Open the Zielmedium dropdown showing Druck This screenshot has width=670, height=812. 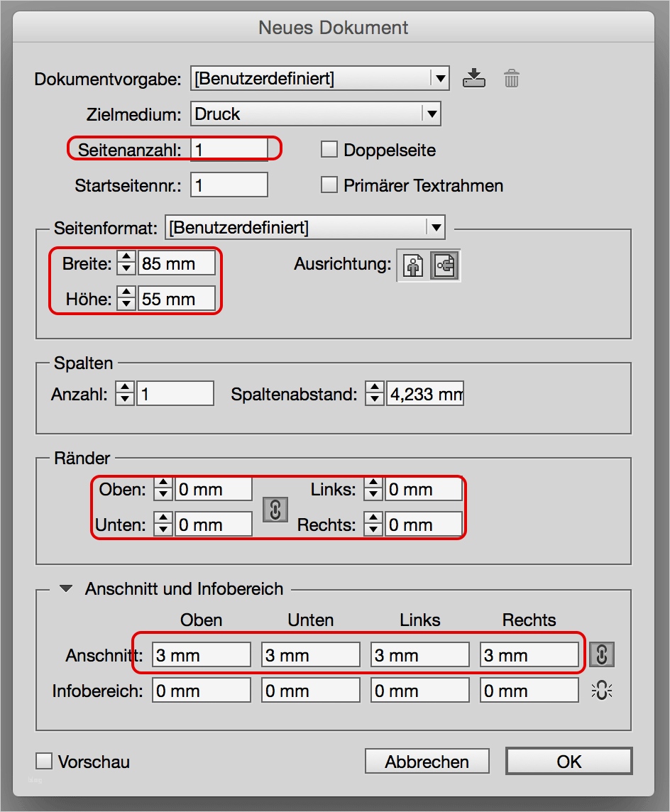(x=432, y=113)
